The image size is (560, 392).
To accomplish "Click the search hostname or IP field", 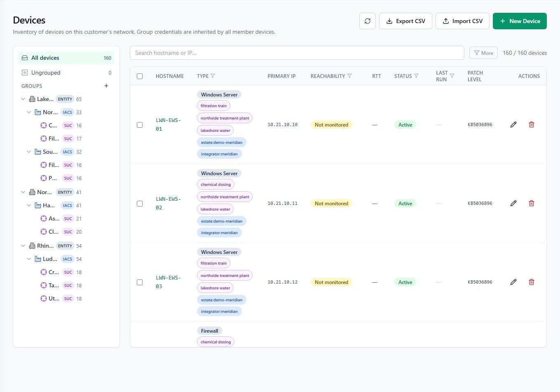I will coord(297,53).
